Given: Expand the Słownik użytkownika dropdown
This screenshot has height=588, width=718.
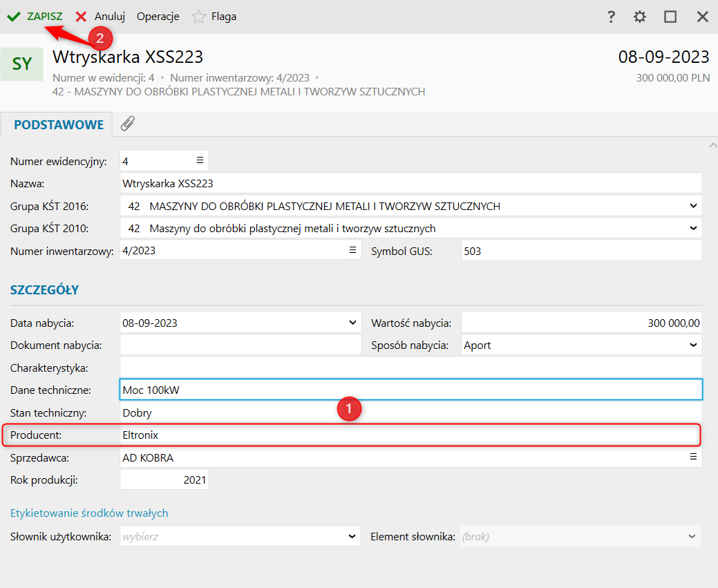Looking at the screenshot, I should click(x=352, y=536).
